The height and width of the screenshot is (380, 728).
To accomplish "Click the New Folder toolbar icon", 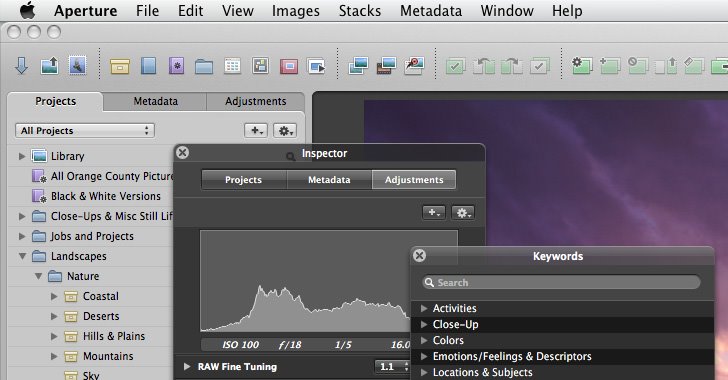I will pyautogui.click(x=204, y=67).
